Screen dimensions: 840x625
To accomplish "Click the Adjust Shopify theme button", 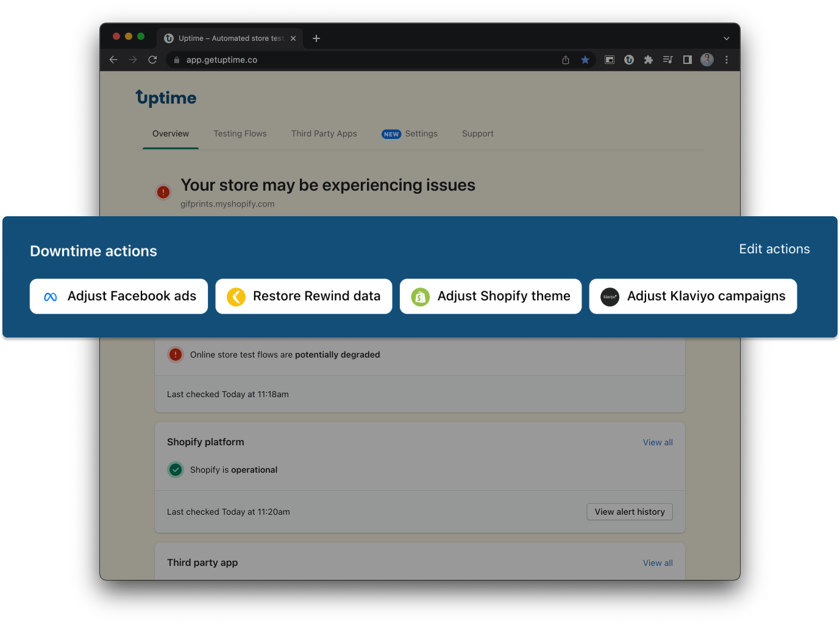I will point(491,296).
